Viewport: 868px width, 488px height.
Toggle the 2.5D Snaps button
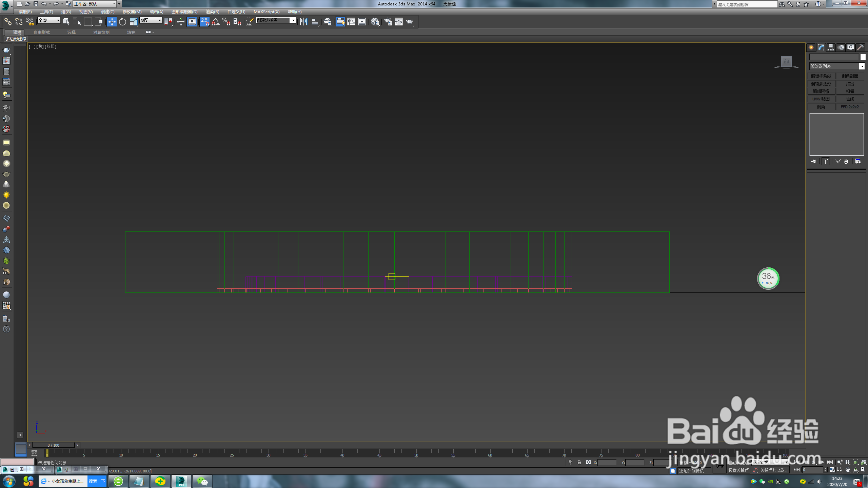point(204,22)
